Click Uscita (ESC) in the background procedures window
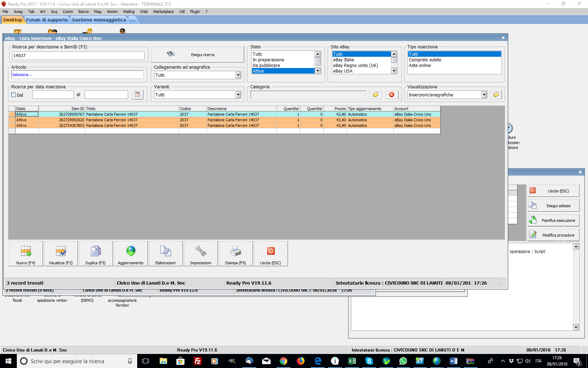The height and width of the screenshot is (368, 588). [x=553, y=191]
